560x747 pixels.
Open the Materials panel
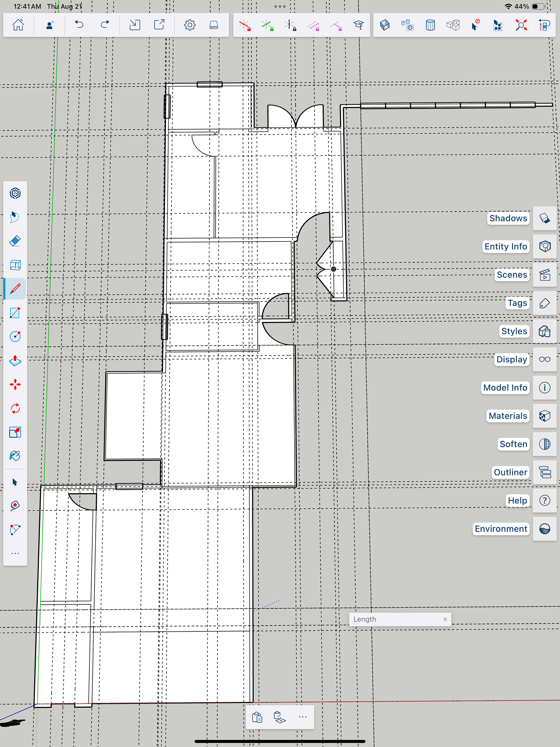(545, 416)
